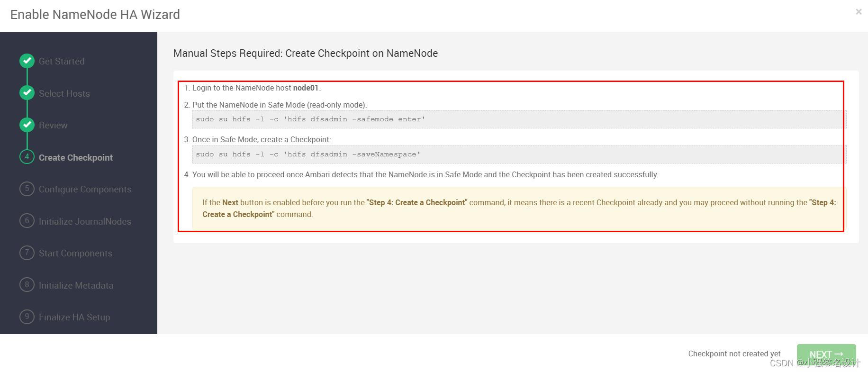Select the Initialize JournalNodes step

pyautogui.click(x=85, y=221)
